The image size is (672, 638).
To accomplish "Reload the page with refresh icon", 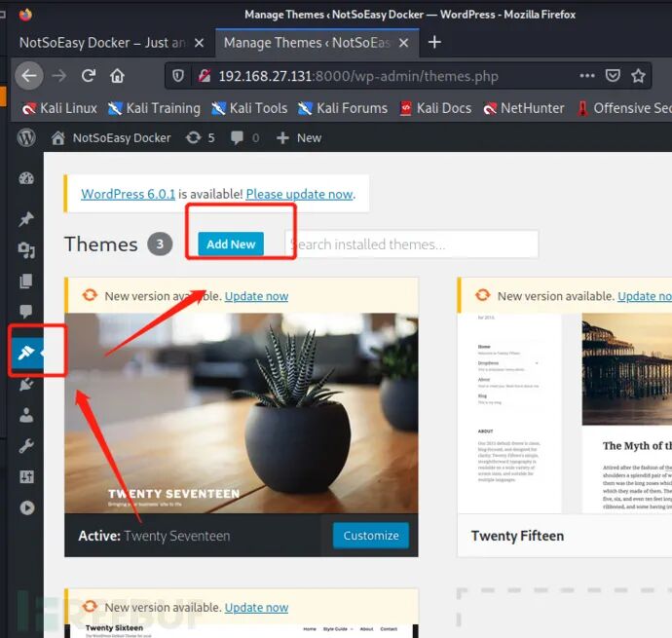I will click(x=89, y=76).
